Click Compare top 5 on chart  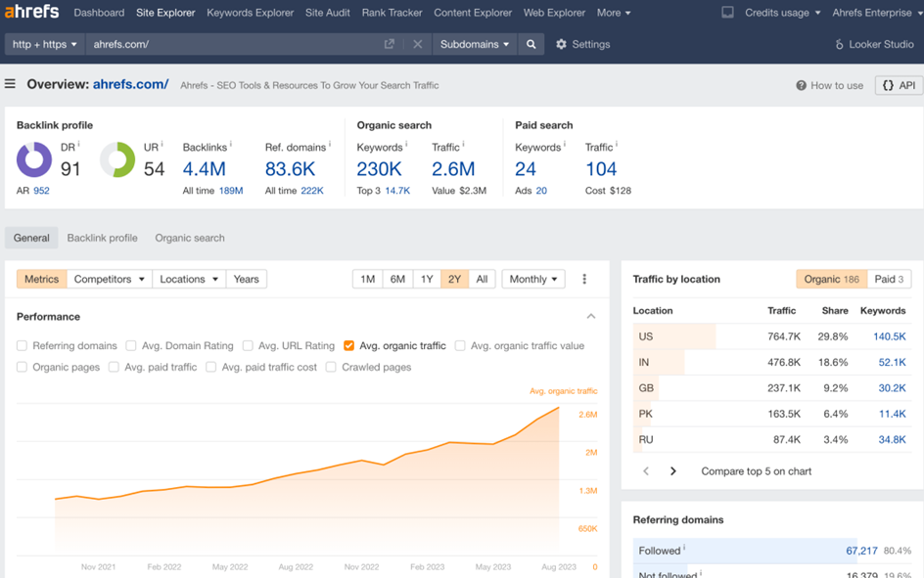point(756,470)
